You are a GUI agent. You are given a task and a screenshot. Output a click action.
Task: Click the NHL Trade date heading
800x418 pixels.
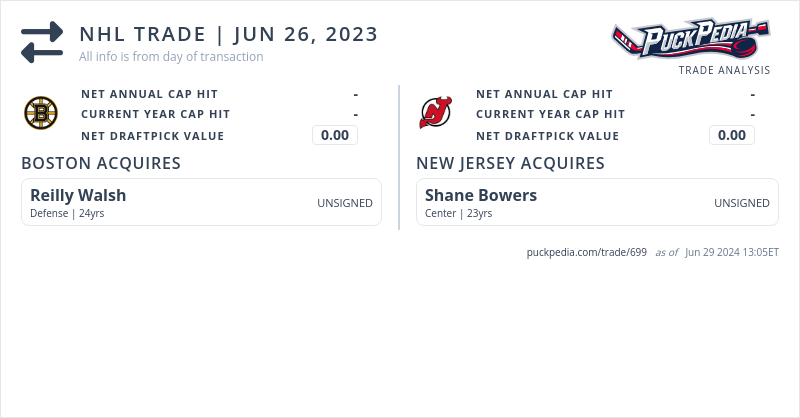coord(229,34)
